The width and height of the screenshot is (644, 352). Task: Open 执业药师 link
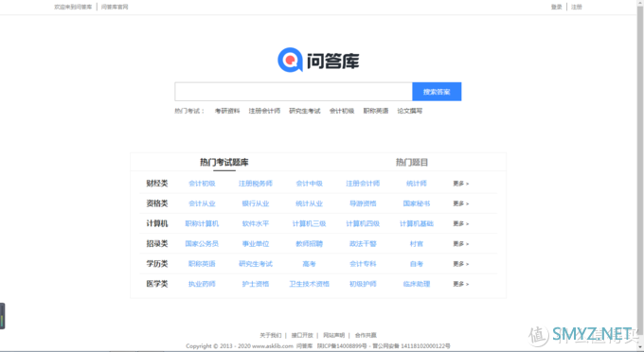pyautogui.click(x=202, y=284)
